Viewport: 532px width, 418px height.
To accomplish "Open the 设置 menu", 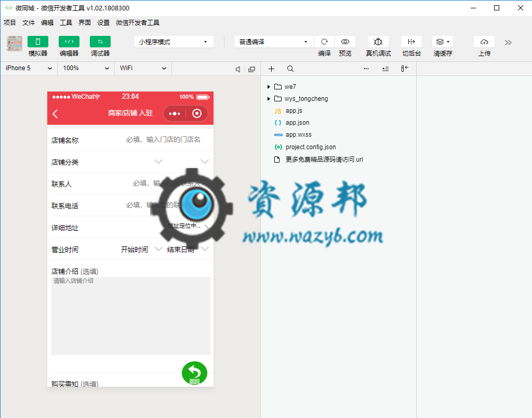I will point(103,23).
